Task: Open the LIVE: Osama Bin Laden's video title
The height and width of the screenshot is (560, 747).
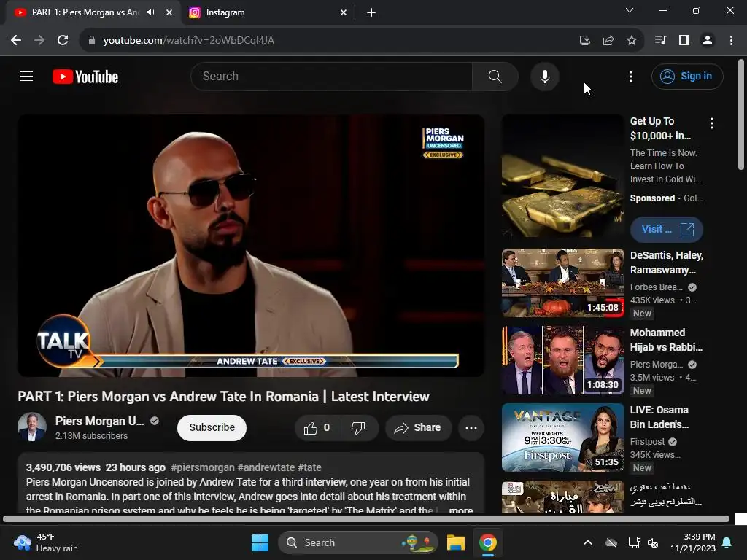Action: pos(659,417)
